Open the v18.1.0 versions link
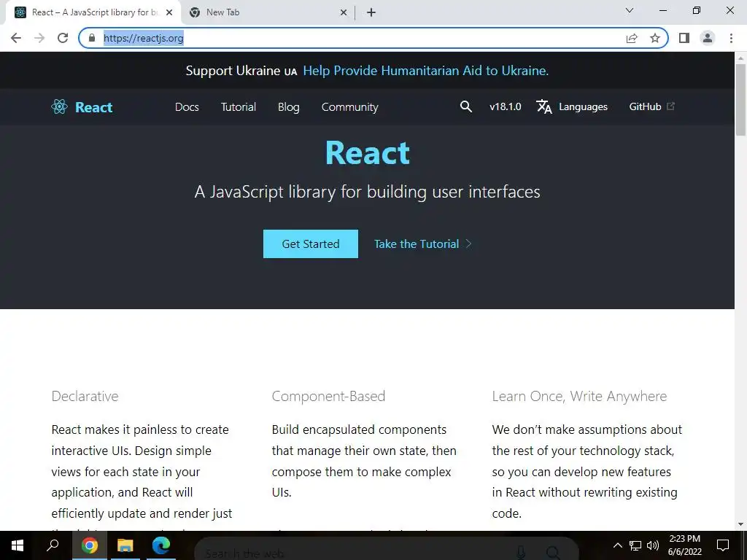The height and width of the screenshot is (560, 747). coord(506,106)
